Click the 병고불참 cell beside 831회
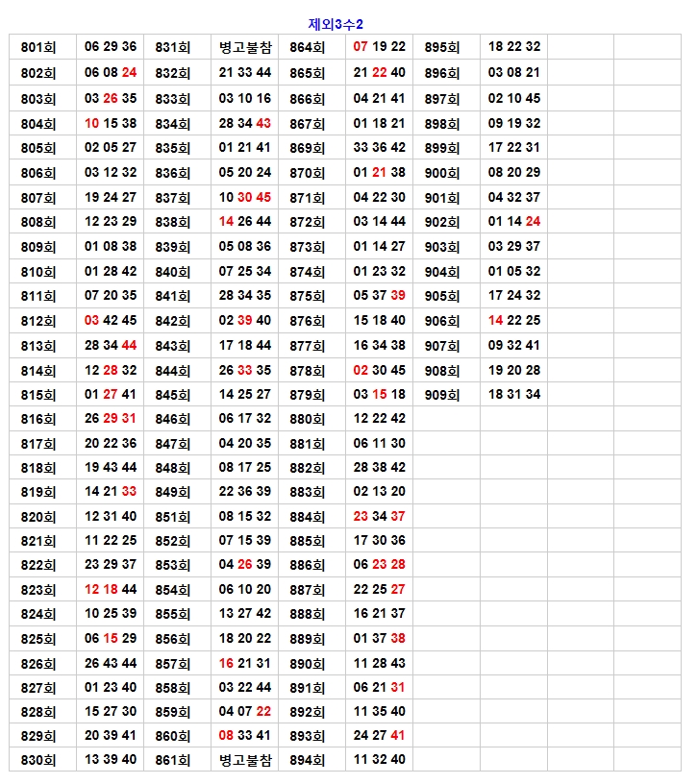This screenshot has width=697, height=784. pyautogui.click(x=245, y=47)
